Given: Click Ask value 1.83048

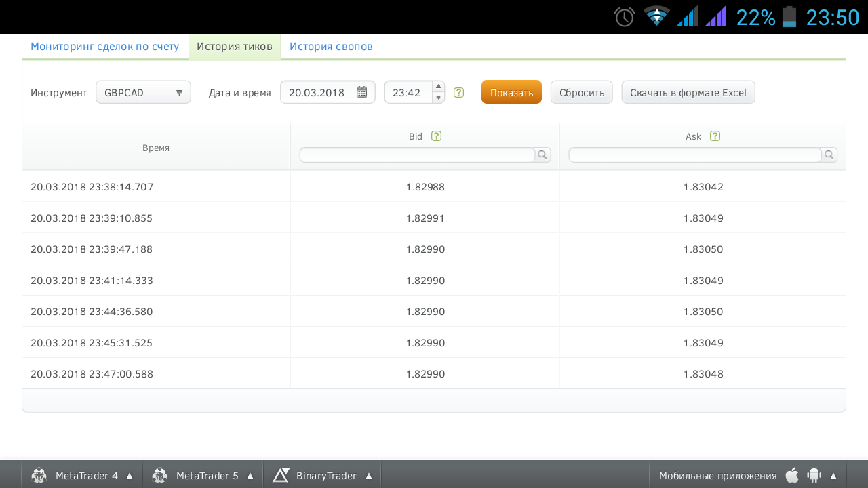Looking at the screenshot, I should click(x=703, y=374).
